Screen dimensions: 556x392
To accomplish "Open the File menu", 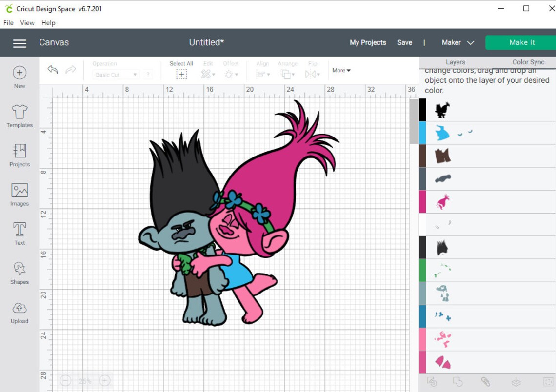I will (x=8, y=23).
